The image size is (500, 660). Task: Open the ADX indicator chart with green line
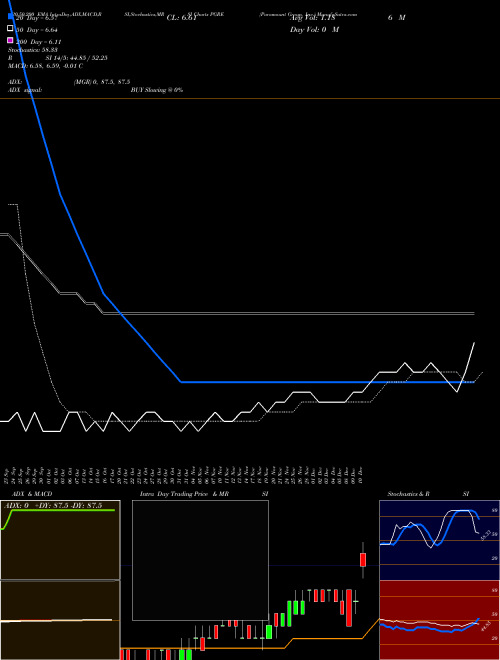click(60, 540)
